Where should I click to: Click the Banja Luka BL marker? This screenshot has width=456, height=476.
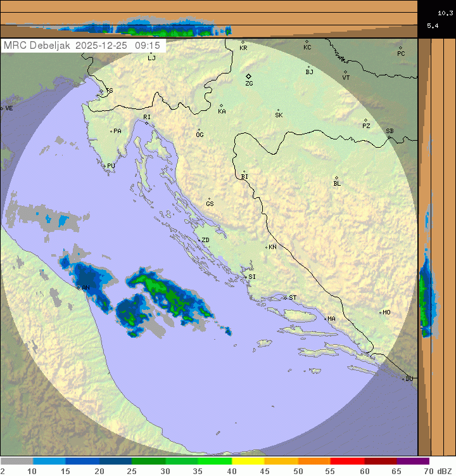pyautogui.click(x=336, y=178)
